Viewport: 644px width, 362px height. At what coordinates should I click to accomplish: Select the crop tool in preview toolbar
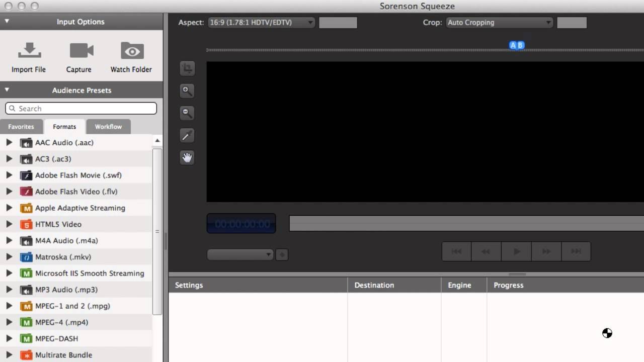[187, 68]
